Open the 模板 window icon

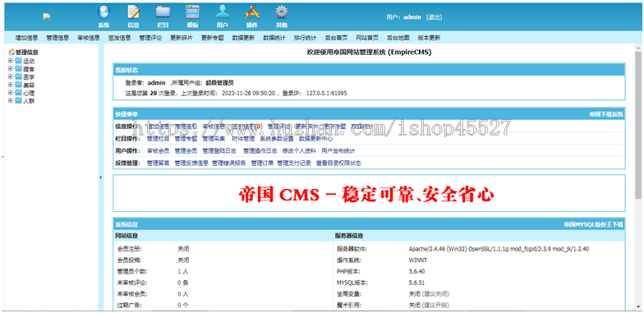click(x=192, y=12)
